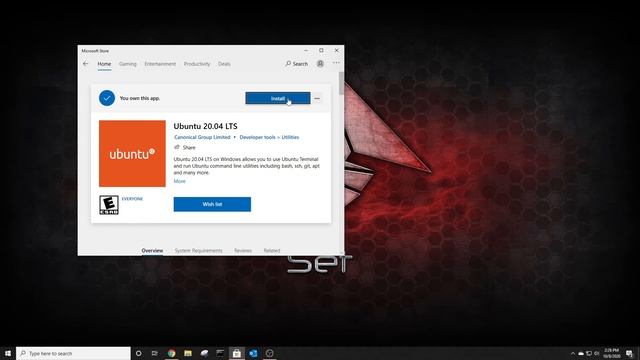Screen dimensions: 640x360
Task: Open Task View on the taskbar
Action: (x=155, y=353)
